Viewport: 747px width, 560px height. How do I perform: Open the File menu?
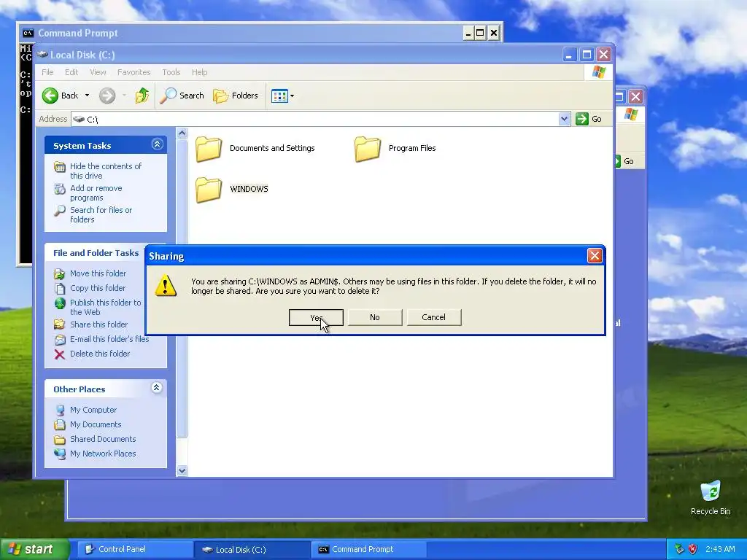47,72
